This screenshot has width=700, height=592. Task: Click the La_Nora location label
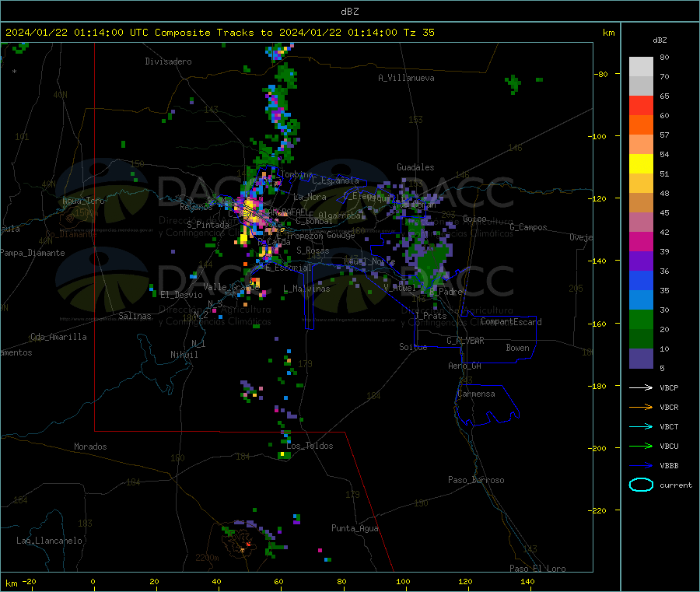pyautogui.click(x=310, y=197)
